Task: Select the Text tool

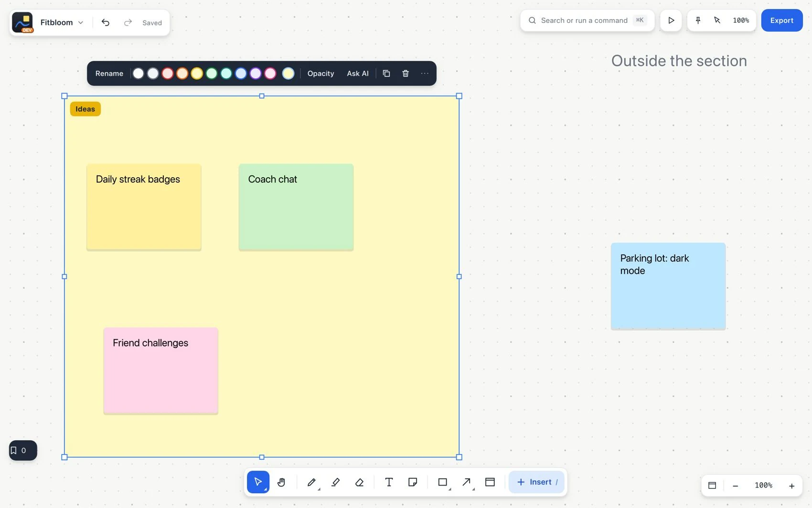Action: [x=389, y=482]
